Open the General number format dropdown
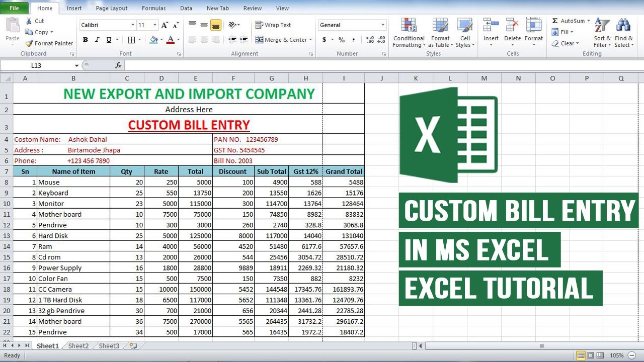 pyautogui.click(x=383, y=25)
